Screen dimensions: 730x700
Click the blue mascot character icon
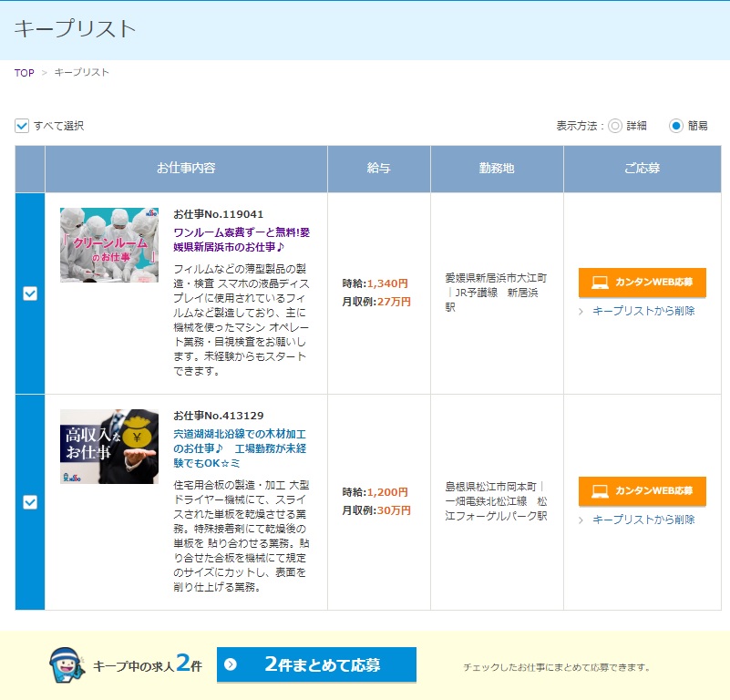tap(64, 665)
